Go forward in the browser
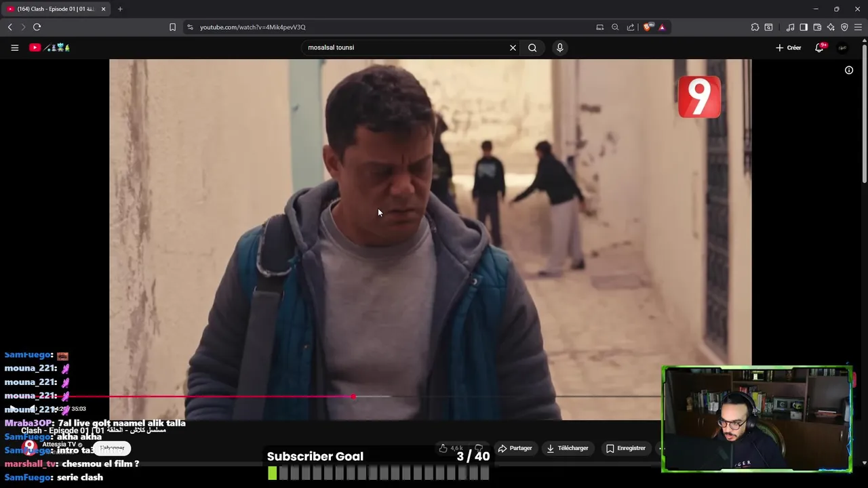The height and width of the screenshot is (488, 868). click(22, 27)
